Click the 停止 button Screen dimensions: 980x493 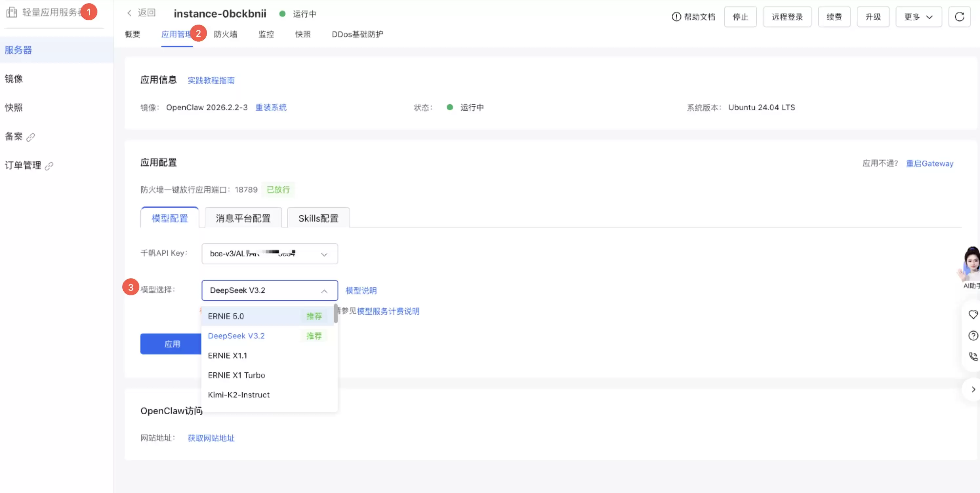pyautogui.click(x=740, y=17)
